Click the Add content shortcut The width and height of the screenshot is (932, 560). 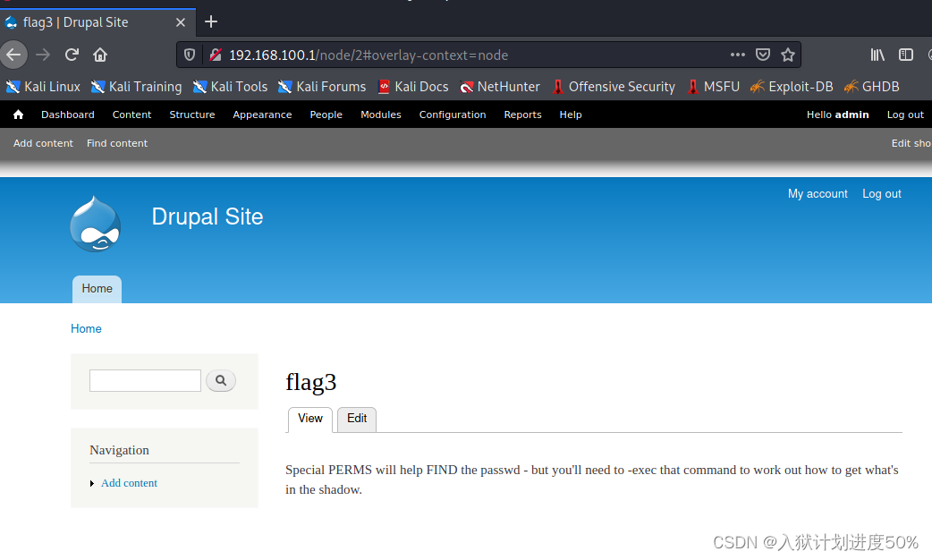click(x=44, y=143)
